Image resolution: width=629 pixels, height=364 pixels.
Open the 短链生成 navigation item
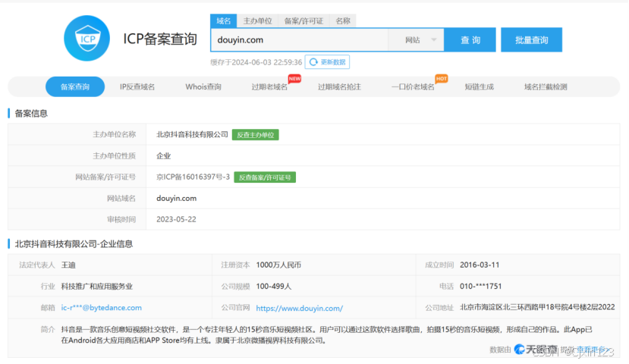pyautogui.click(x=480, y=86)
